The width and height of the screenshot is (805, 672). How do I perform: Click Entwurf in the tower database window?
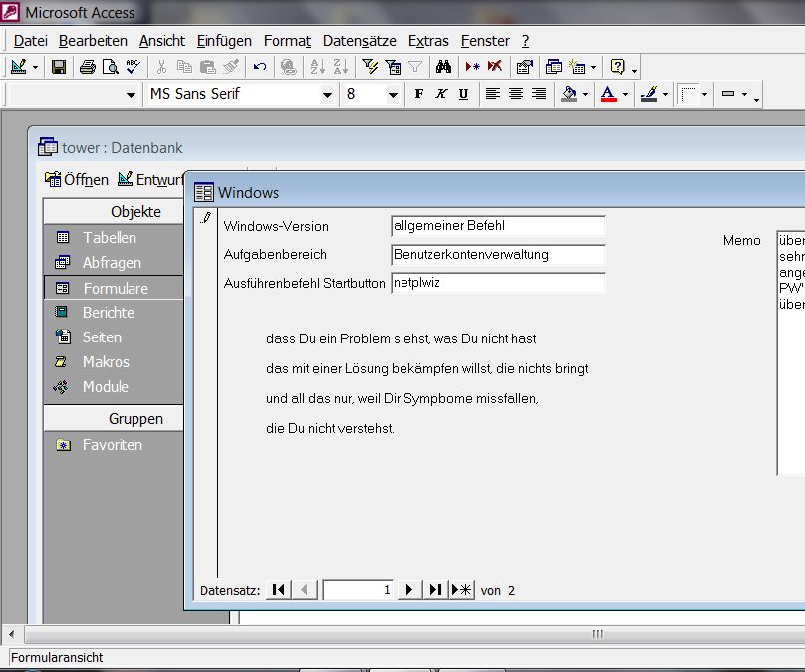click(x=149, y=179)
